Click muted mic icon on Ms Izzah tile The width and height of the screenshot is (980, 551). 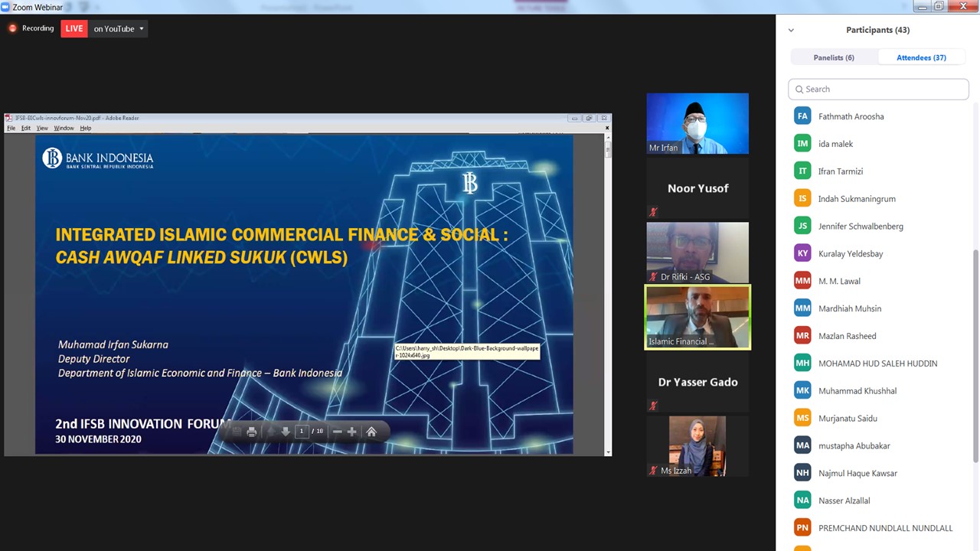click(x=653, y=470)
